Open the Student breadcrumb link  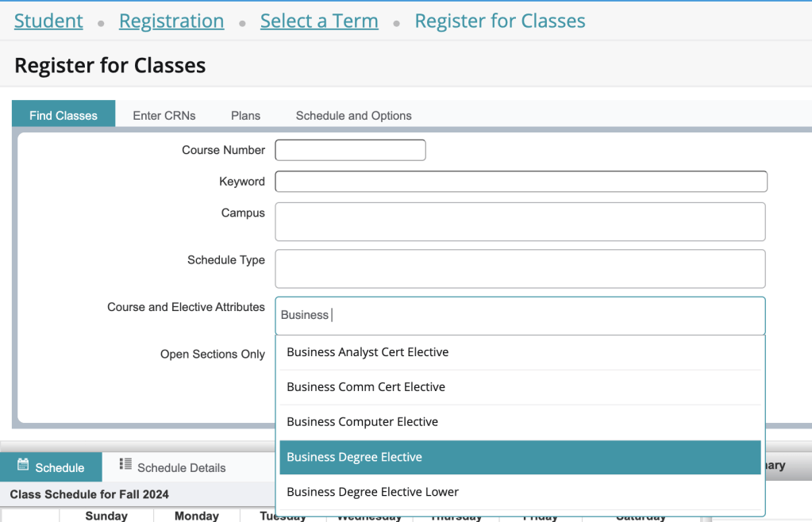point(48,21)
